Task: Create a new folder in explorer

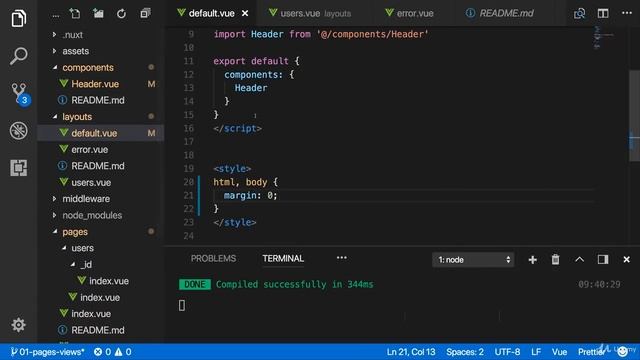Action: coord(98,13)
